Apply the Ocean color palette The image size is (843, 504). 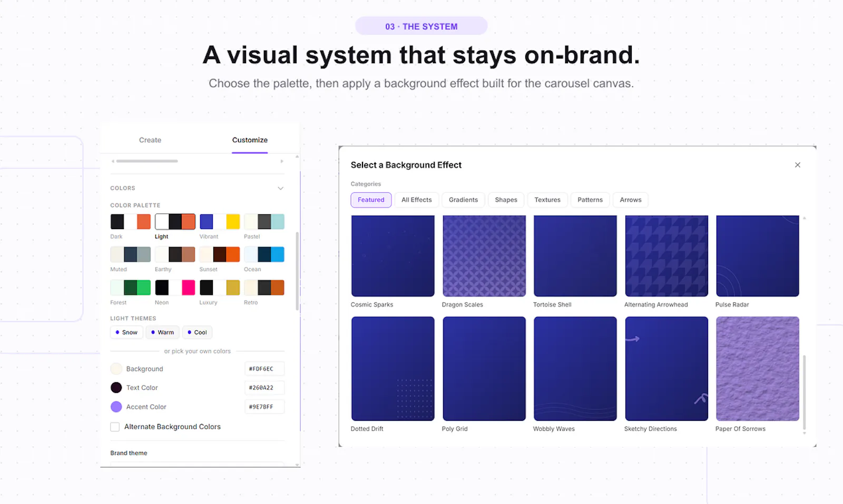click(x=264, y=254)
